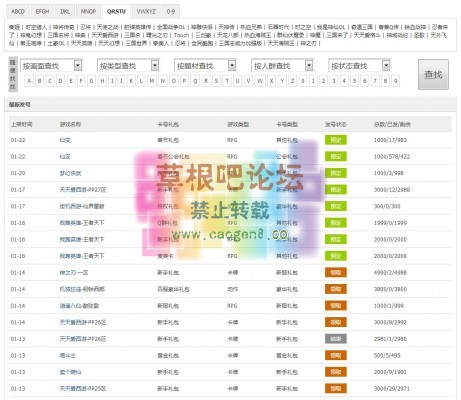Image resolution: width=461 pixels, height=400 pixels.
Task: Click green 预定 button for 3000/12/2988 row
Action: (336, 190)
